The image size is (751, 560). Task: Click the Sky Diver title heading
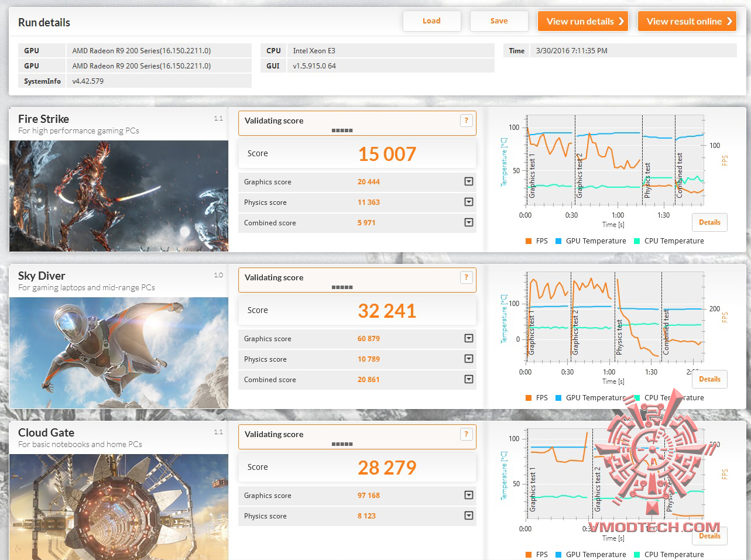click(x=42, y=276)
